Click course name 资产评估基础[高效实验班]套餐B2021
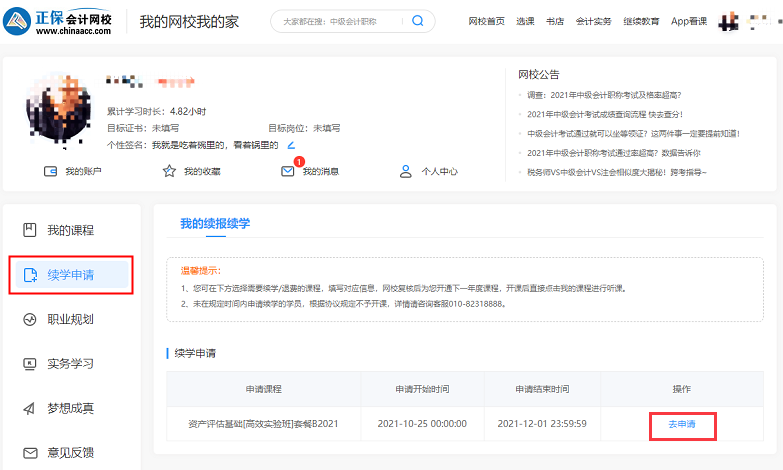Screen dimensions: 783x470 tap(263, 424)
